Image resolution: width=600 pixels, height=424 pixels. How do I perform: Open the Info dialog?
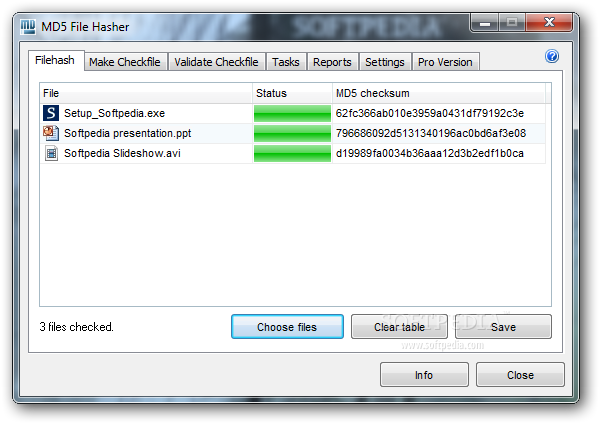(424, 375)
